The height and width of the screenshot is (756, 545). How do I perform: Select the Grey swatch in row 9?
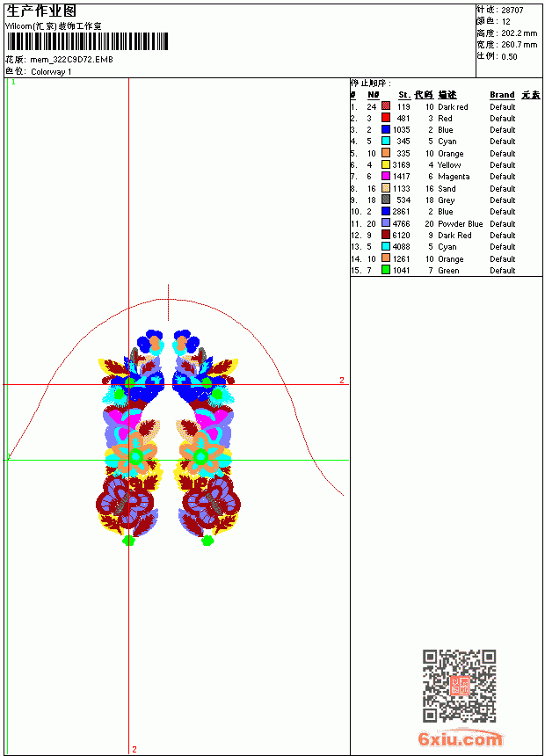386,200
